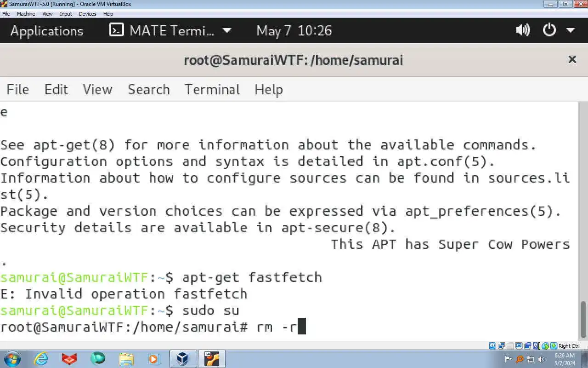Open the terminal's Search menu
Viewport: 588px width, 368px height.
[148, 89]
